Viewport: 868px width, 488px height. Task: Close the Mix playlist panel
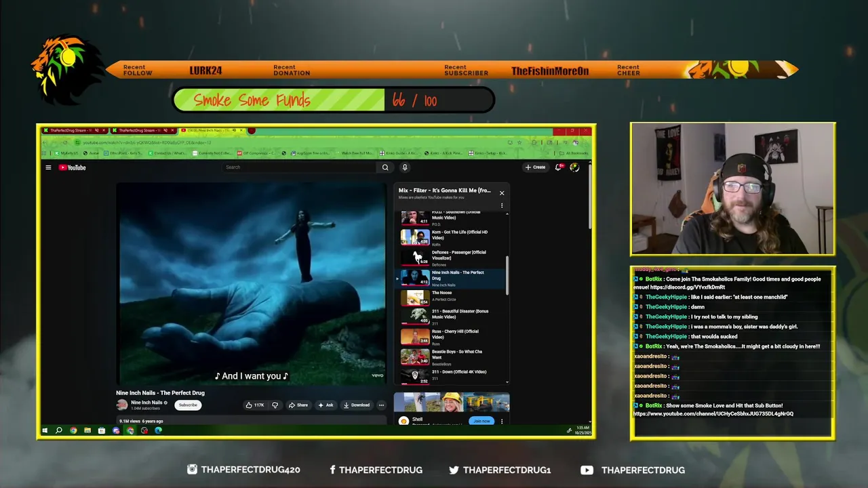[502, 193]
